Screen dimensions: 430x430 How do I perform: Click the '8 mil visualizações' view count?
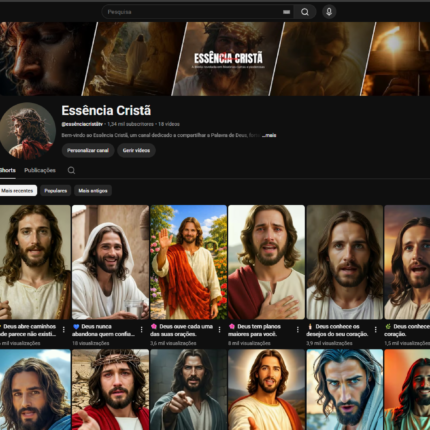click(249, 343)
